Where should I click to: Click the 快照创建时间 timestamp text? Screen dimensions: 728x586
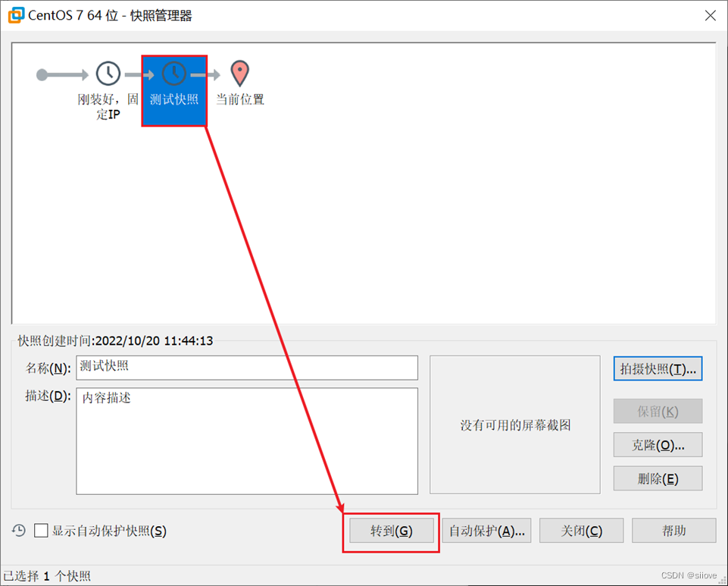pyautogui.click(x=115, y=340)
